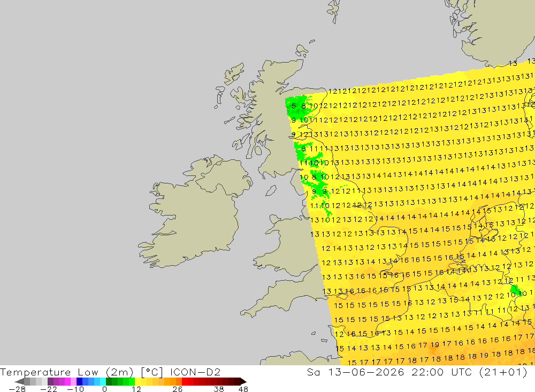The height and width of the screenshot is (392, 535).
Task: Click the 26 label under the color scale
Action: click(178, 389)
